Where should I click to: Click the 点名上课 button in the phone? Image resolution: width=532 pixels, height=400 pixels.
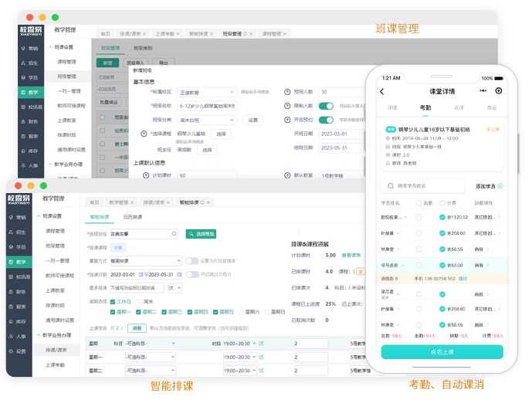pos(442,352)
